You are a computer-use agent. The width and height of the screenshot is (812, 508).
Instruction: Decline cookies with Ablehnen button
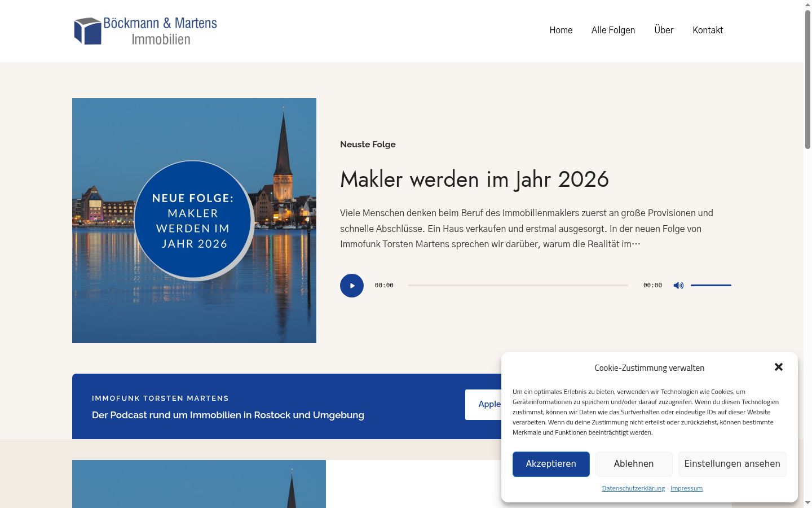point(634,464)
